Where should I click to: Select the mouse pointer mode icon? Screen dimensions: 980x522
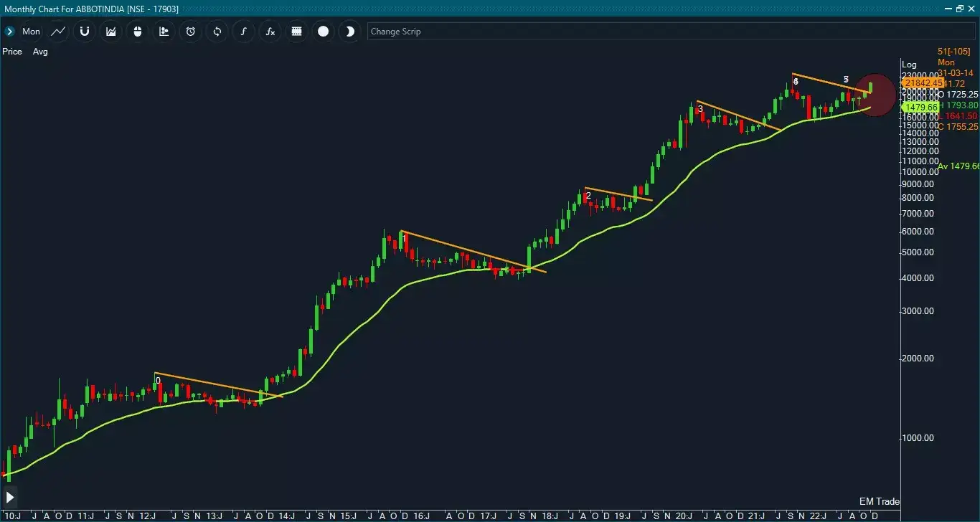pos(138,32)
